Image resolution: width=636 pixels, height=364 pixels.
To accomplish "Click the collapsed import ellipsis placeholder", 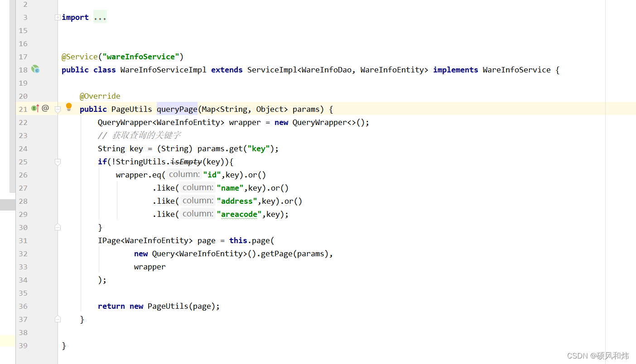I will tap(100, 17).
